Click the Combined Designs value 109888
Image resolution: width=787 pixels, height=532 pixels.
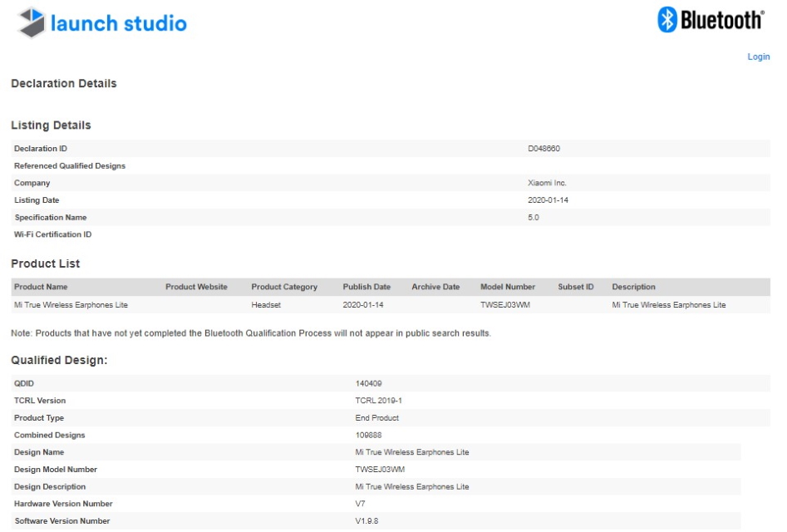pos(368,435)
